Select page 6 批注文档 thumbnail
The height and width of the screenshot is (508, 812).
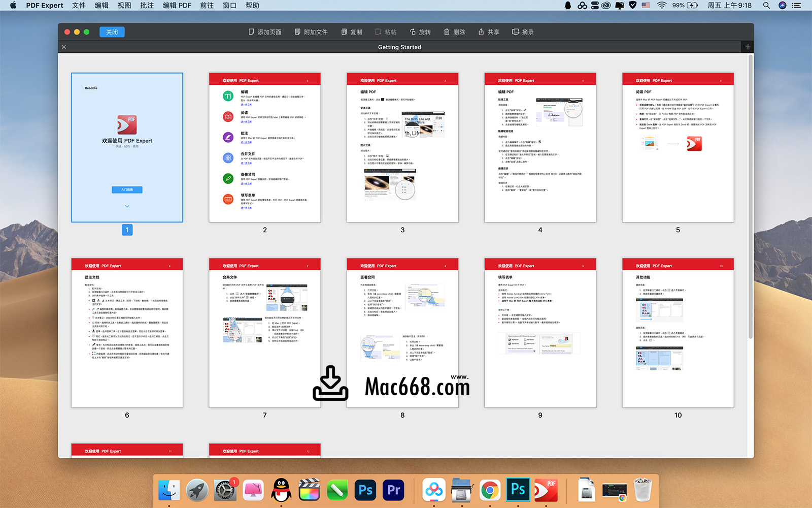click(x=127, y=333)
